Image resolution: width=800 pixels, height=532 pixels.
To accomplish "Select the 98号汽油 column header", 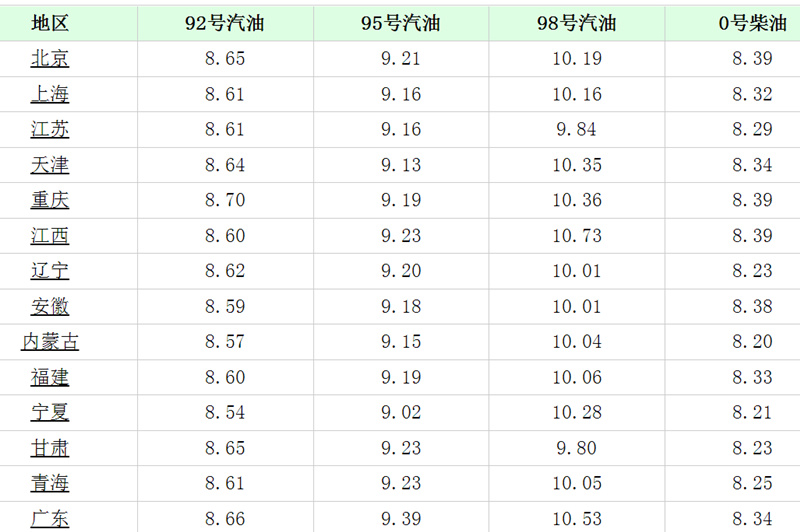I will (577, 23).
